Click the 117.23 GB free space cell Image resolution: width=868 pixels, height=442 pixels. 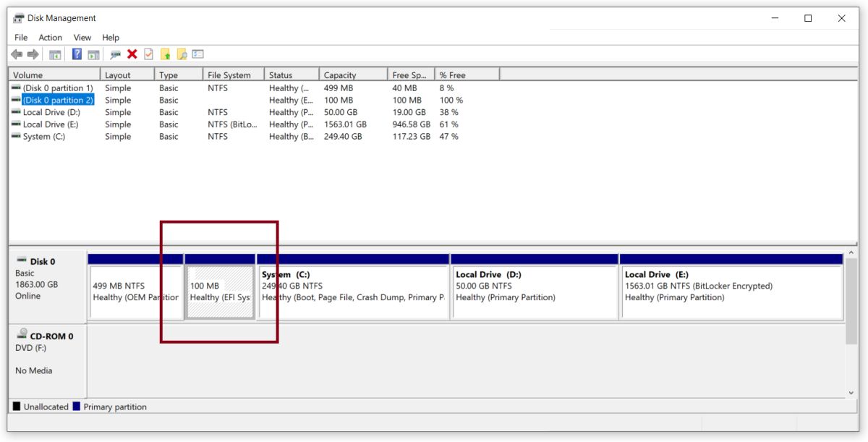(x=412, y=136)
